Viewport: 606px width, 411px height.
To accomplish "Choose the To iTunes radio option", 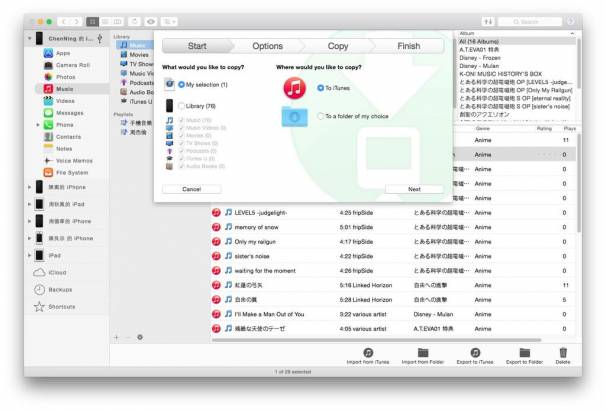I will click(320, 88).
